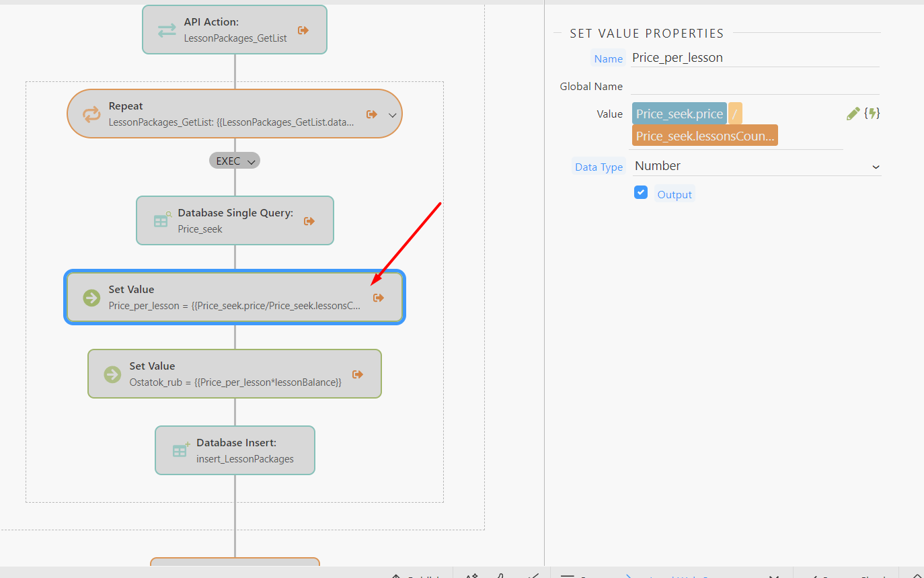Open the EXEC dropdown under Repeat
The height and width of the screenshot is (578, 924).
pyautogui.click(x=235, y=161)
